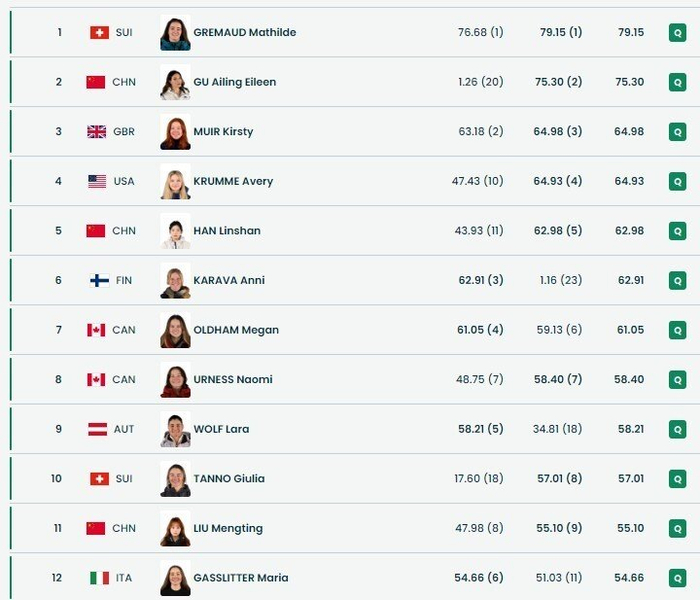Open MUIR Kirsty's athlete profile link
Image resolution: width=700 pixels, height=600 pixels.
point(225,131)
